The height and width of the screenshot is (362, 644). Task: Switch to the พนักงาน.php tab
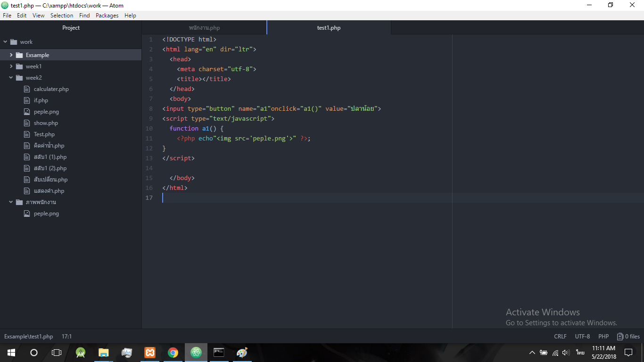click(x=204, y=28)
